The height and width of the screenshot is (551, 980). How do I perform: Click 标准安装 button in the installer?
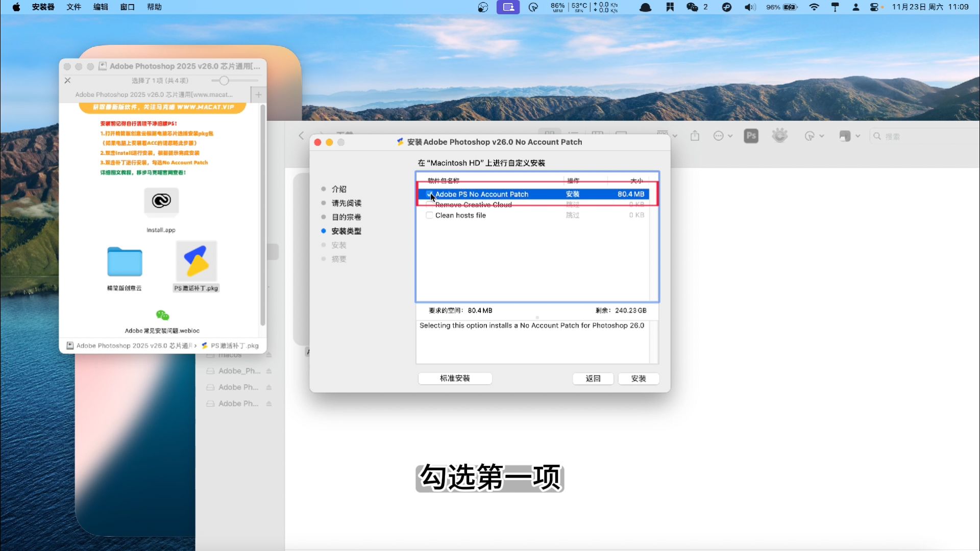coord(455,378)
